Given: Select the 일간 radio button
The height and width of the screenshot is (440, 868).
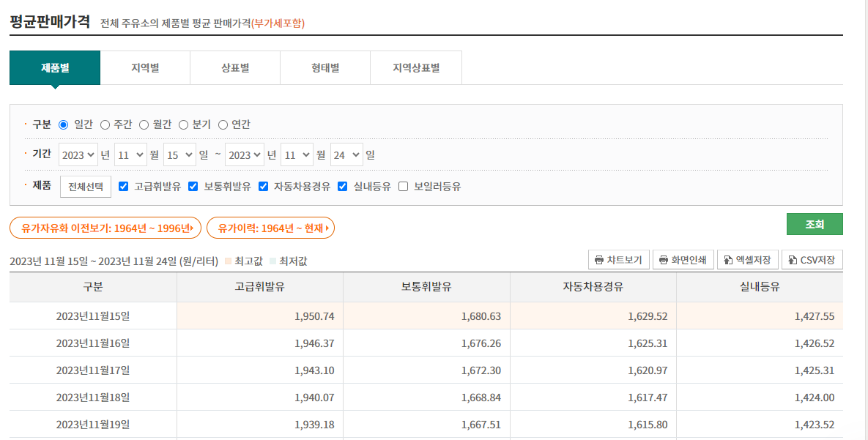Looking at the screenshot, I should tap(63, 125).
